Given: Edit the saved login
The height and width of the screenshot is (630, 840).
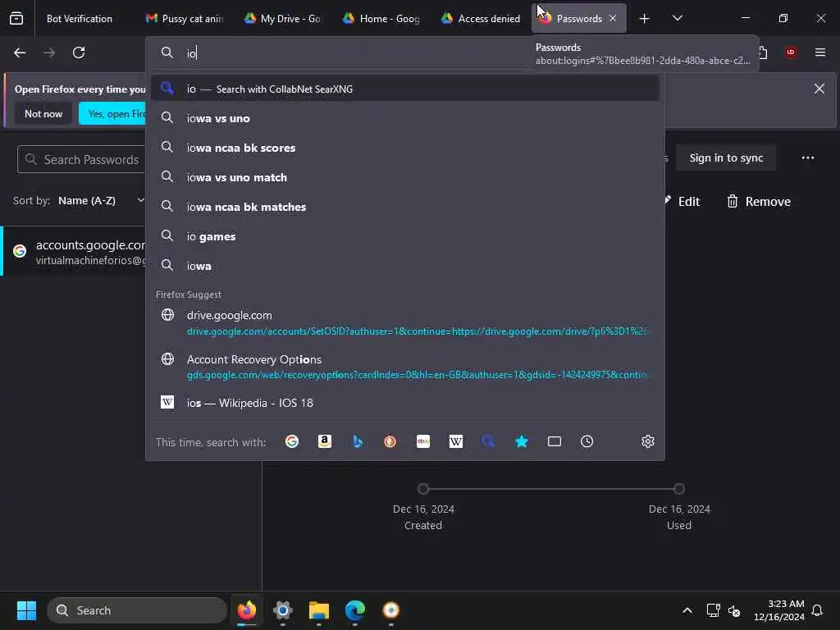Looking at the screenshot, I should tap(682, 202).
